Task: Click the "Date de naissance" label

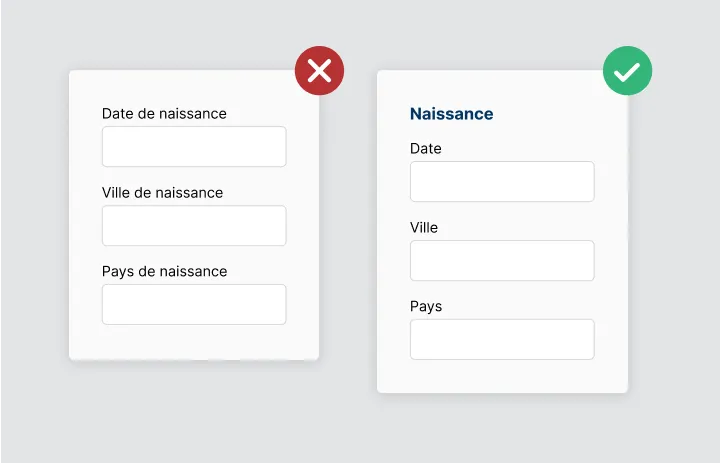Action: (164, 114)
